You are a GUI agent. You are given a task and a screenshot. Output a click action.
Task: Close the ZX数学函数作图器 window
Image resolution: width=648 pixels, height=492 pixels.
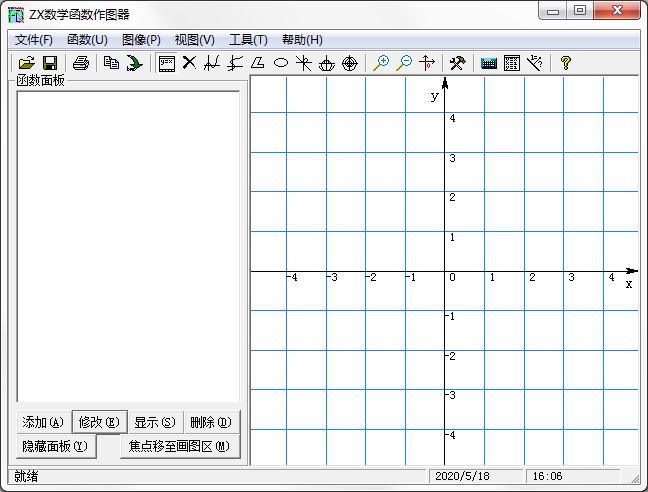617,10
